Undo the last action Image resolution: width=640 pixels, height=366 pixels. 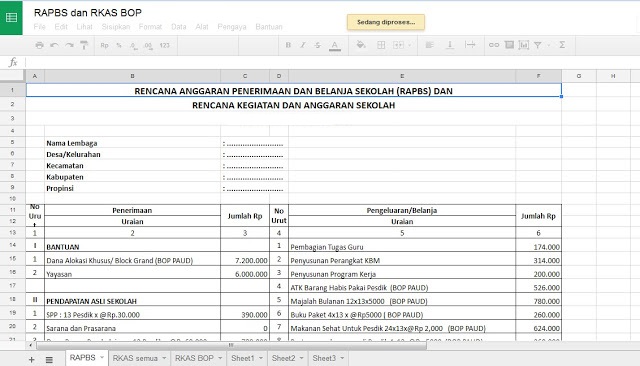pyautogui.click(x=54, y=45)
